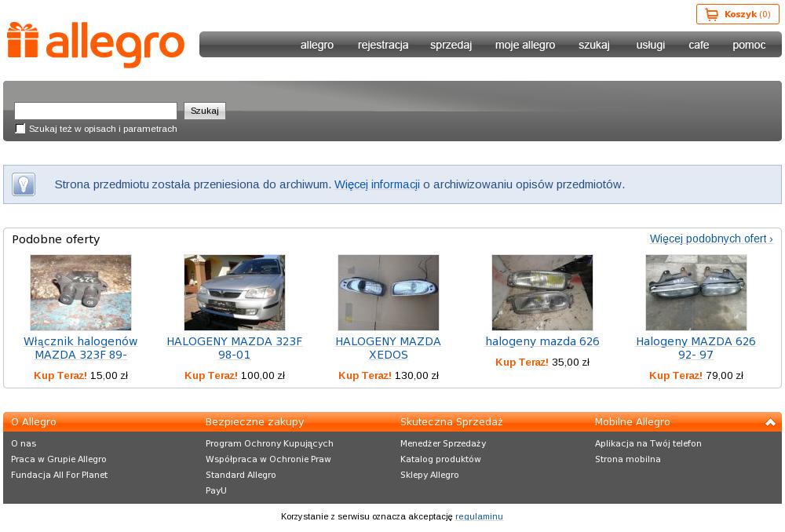
Task: Click the Allegro gift logo
Action: [x=96, y=44]
